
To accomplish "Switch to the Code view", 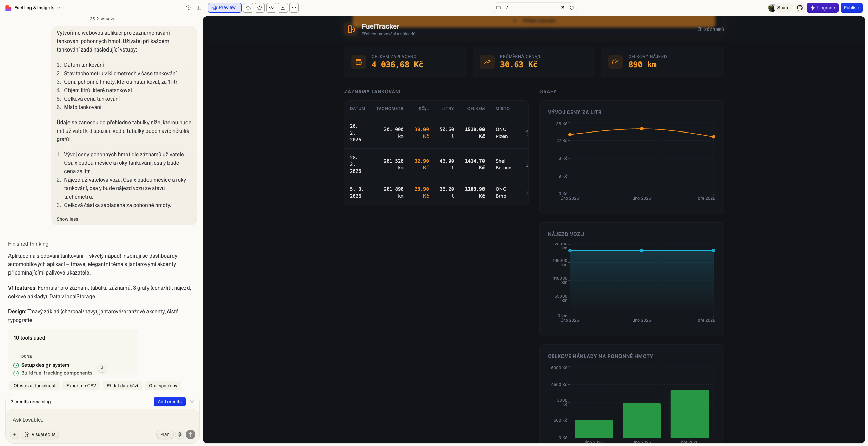I will (x=271, y=8).
